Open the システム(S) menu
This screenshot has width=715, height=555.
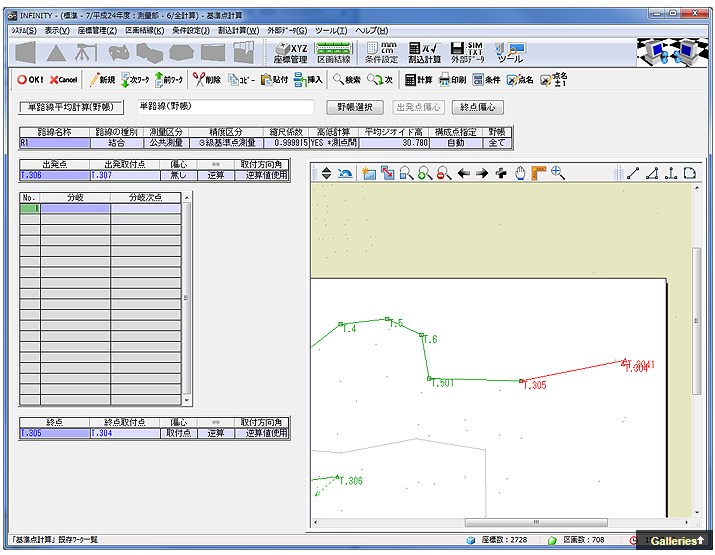[24, 31]
